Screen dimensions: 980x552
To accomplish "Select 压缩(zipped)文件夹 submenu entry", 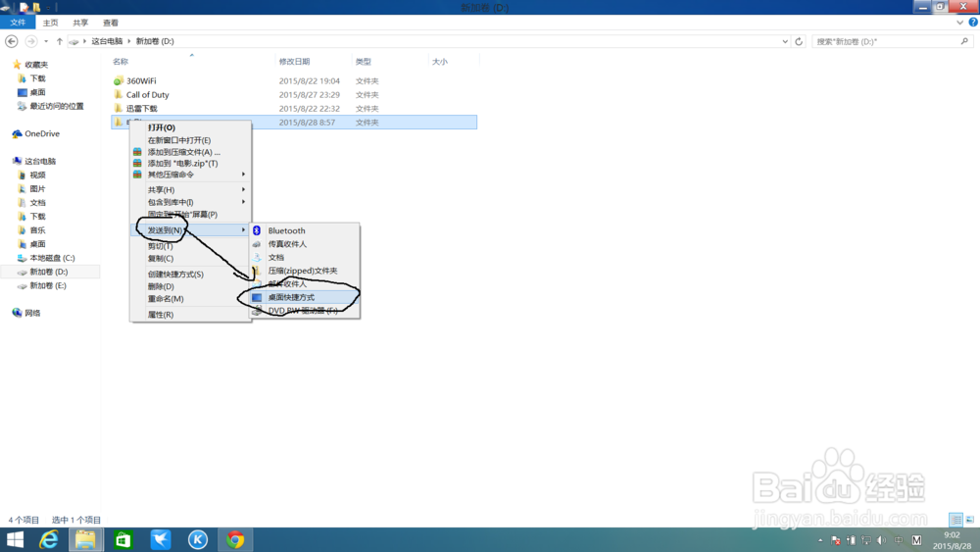I will (x=305, y=271).
